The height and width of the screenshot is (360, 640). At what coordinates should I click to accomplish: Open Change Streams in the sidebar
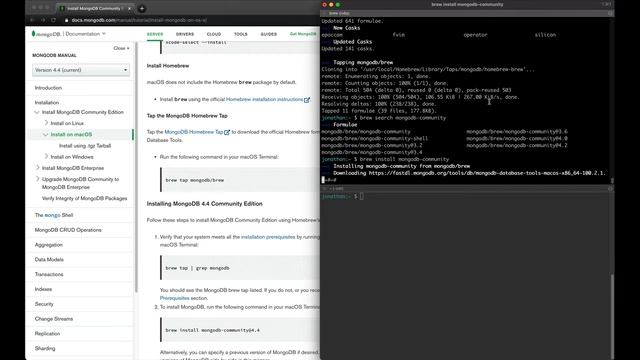tap(54, 319)
